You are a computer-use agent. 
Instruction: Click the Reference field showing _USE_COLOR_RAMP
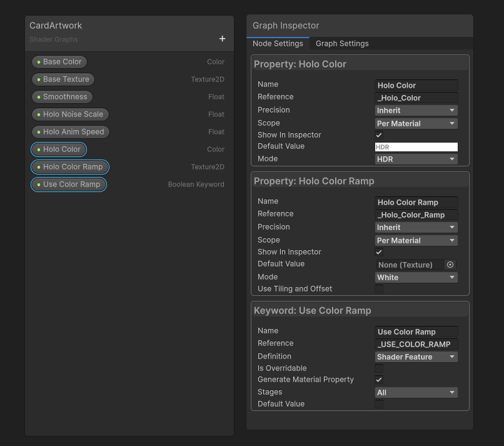pyautogui.click(x=416, y=344)
